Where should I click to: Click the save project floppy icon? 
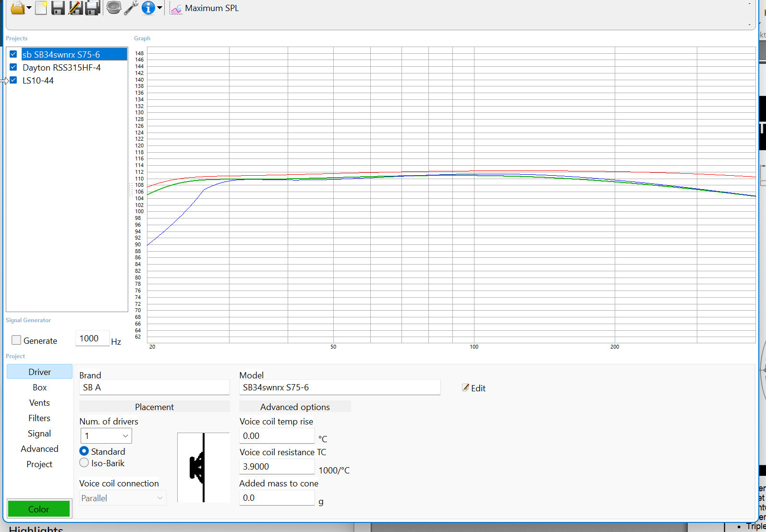(58, 8)
